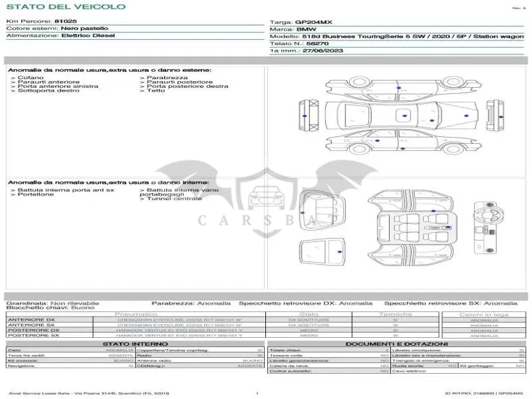
Task: Click the 'Termiche' column header
Action: click(395, 315)
